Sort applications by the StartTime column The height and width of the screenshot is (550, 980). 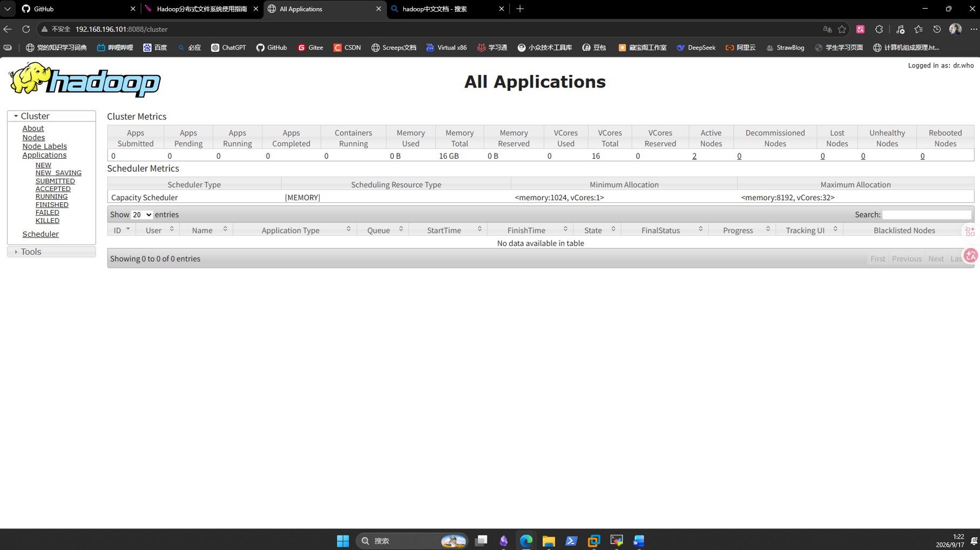pos(448,230)
